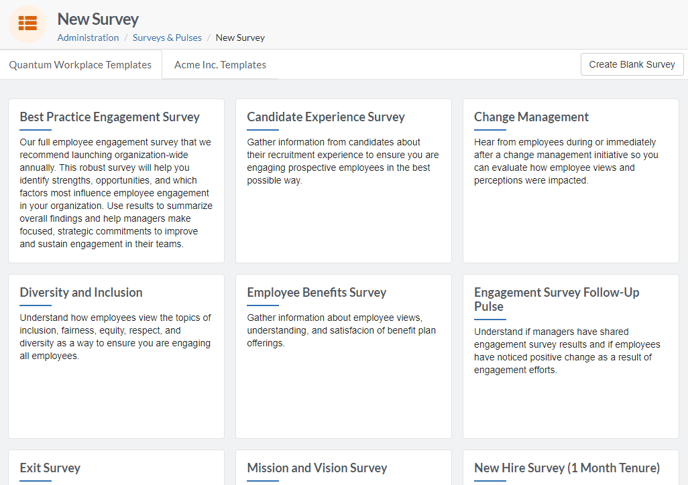The image size is (688, 485).
Task: Click New Survey breadcrumb text
Action: click(240, 38)
